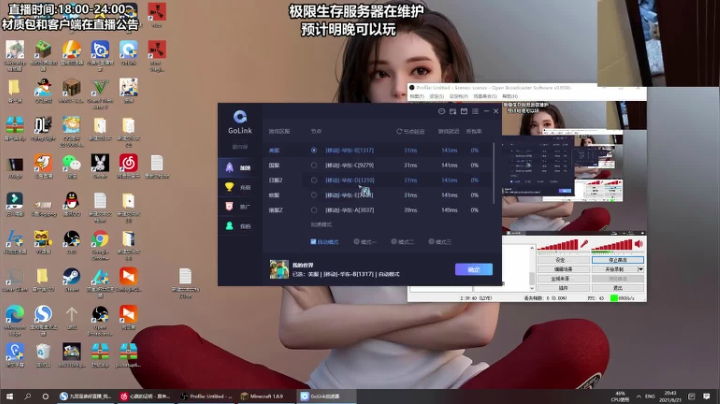Choose the 国服 game region

click(274, 165)
